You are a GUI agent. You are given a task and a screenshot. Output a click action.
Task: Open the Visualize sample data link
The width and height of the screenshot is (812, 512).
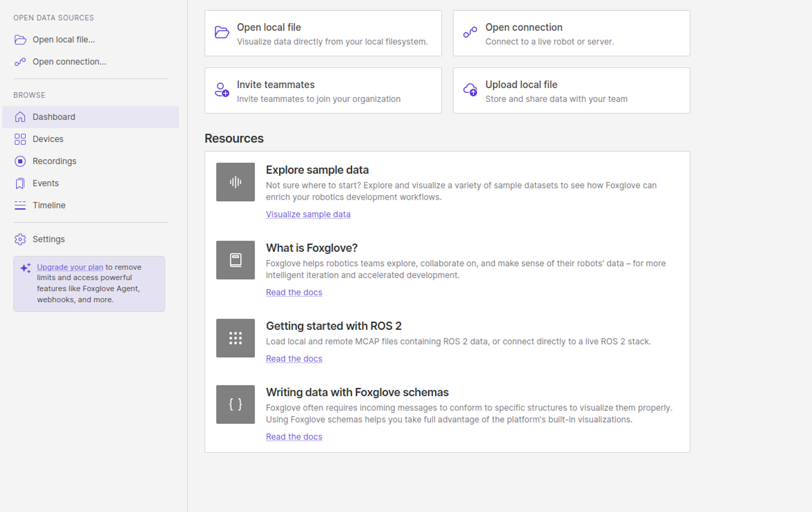point(308,214)
